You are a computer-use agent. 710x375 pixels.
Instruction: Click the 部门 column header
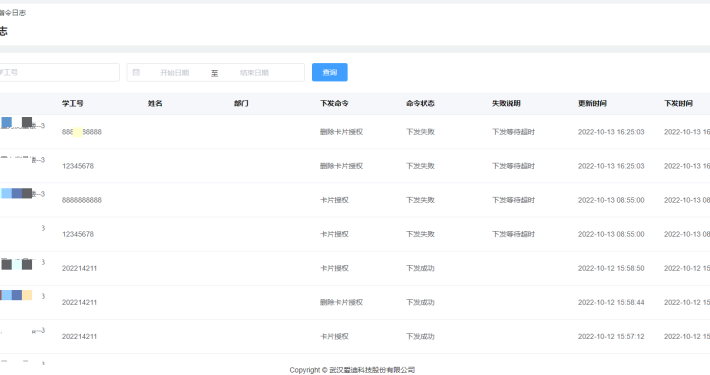(241, 103)
